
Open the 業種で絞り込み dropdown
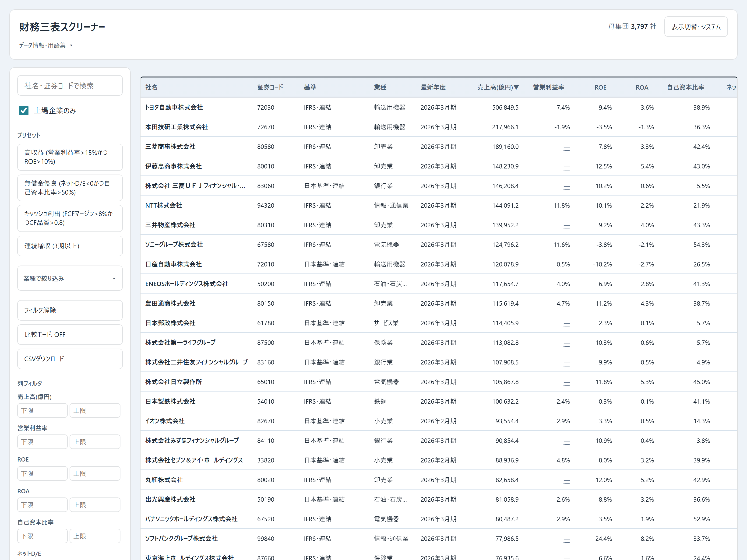pos(70,278)
